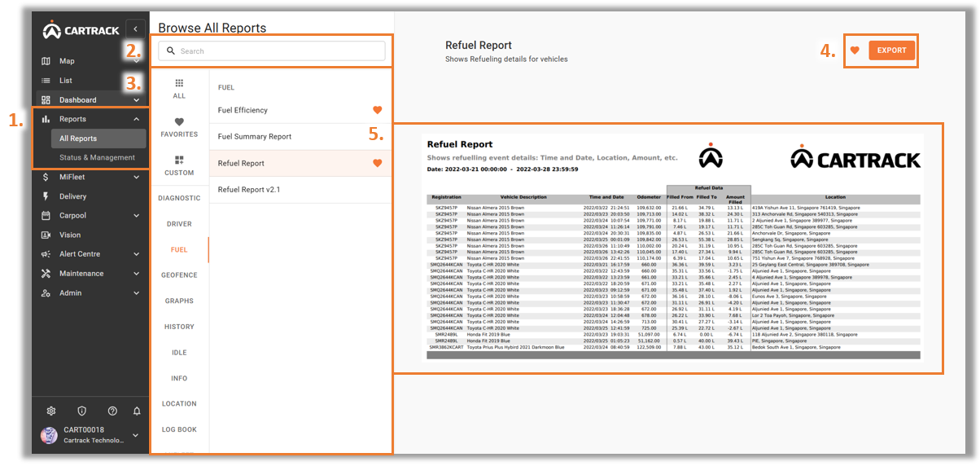
Task: Expand the MiFleet menu chevron
Action: pos(137,177)
